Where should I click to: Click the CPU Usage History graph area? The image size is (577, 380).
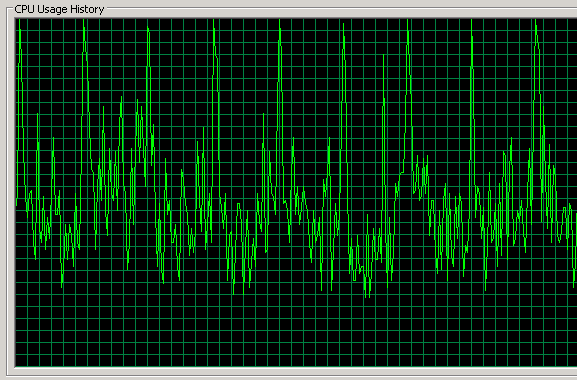tap(296, 192)
